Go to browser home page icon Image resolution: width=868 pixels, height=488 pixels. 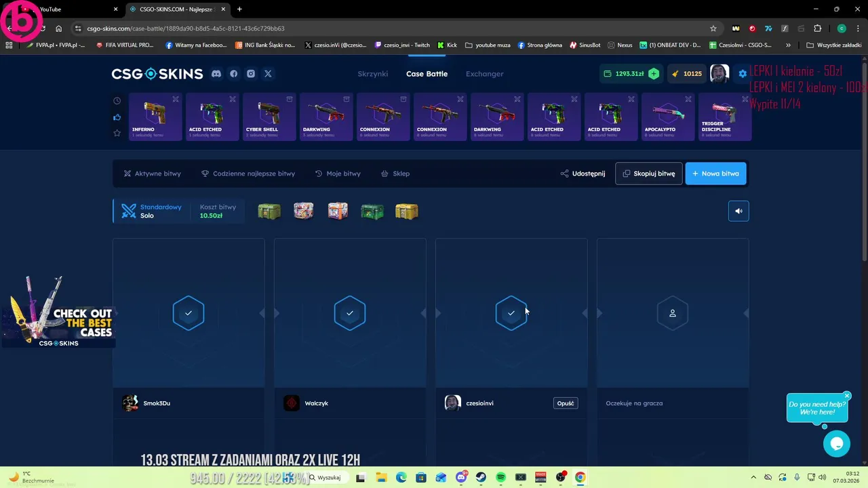[x=58, y=28]
